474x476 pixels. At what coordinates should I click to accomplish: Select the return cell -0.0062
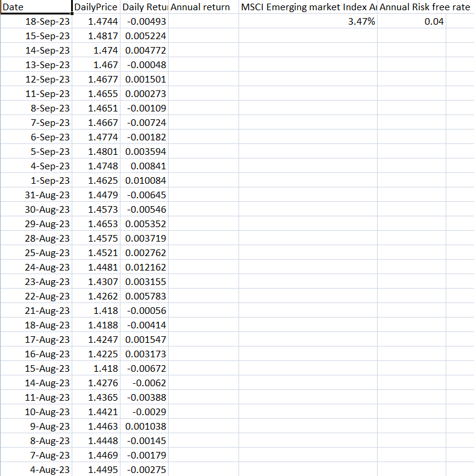[144, 383]
